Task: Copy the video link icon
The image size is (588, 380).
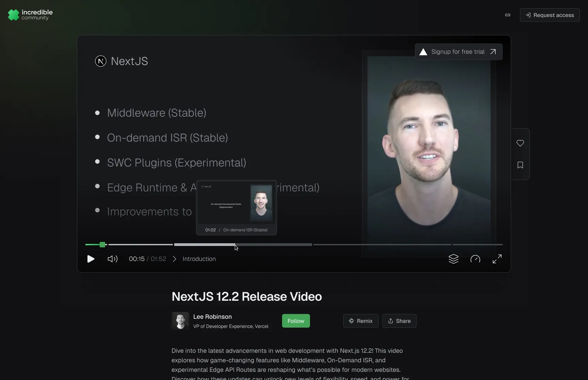Action: [507, 15]
